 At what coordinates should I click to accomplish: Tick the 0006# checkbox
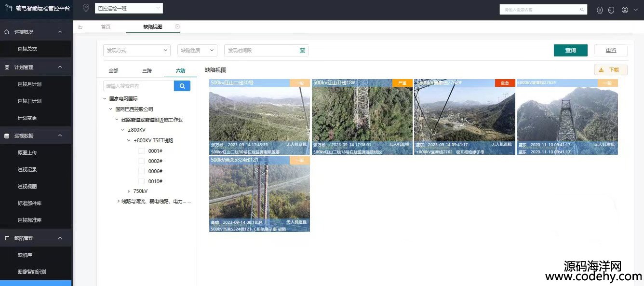(141, 171)
